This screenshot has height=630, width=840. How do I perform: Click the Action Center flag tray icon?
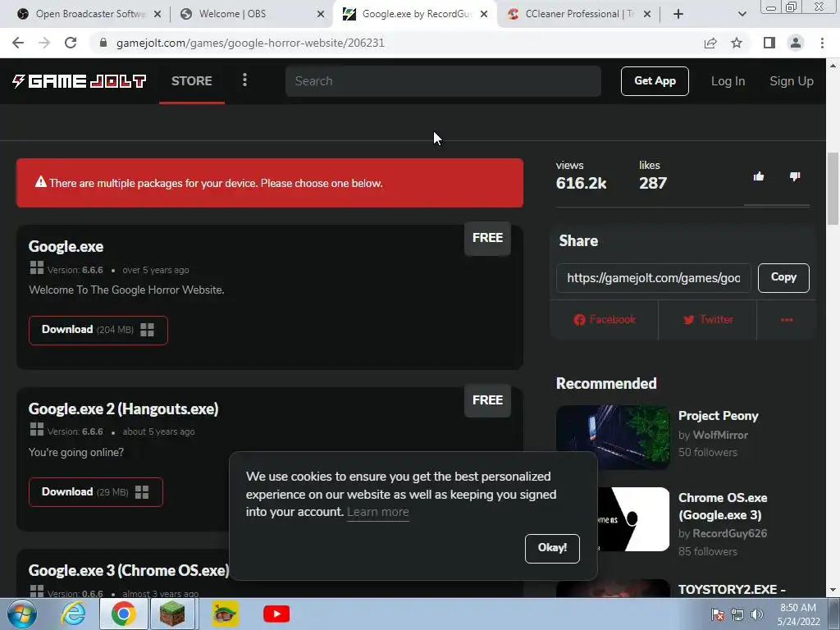click(718, 614)
